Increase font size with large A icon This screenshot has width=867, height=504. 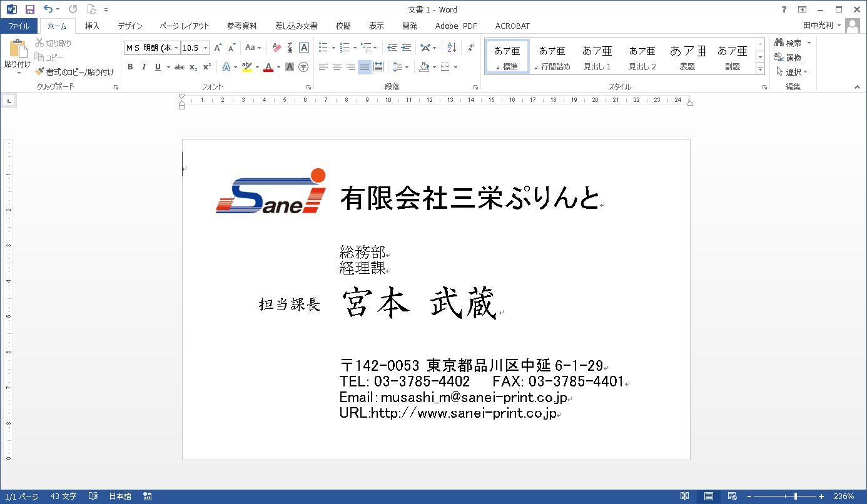pos(218,48)
